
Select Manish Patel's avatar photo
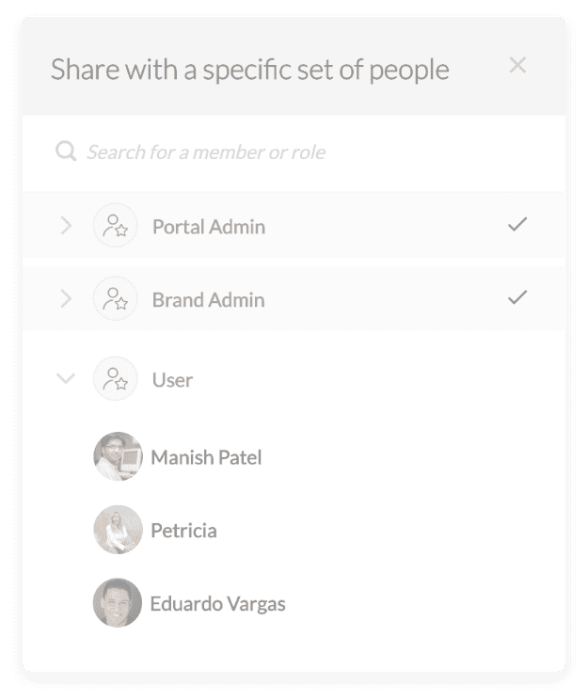(118, 456)
